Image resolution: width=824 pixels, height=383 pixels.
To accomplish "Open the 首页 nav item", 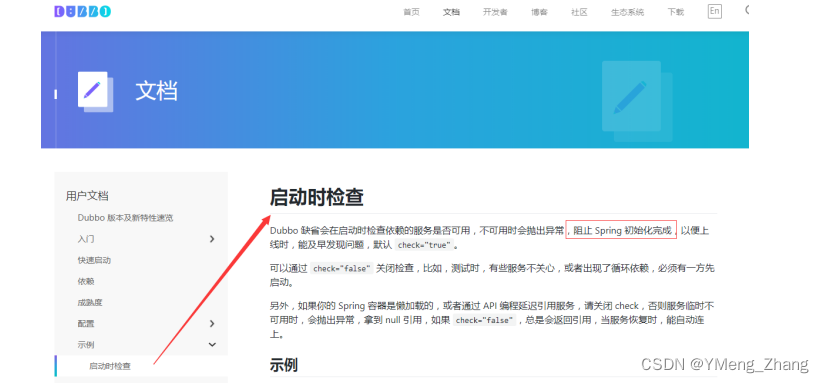I will point(411,12).
